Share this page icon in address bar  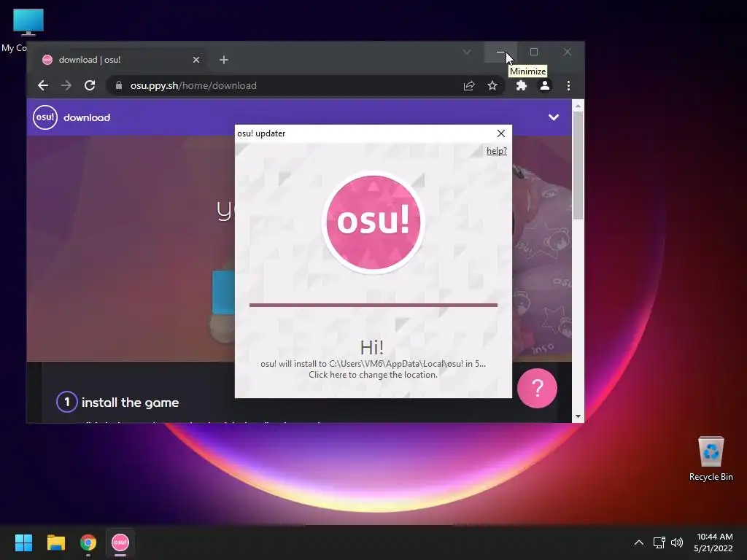pyautogui.click(x=469, y=86)
